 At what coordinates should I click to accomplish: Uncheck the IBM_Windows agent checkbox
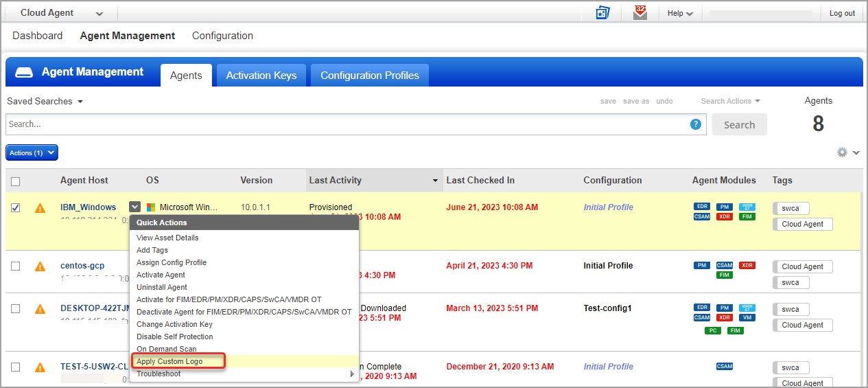(x=16, y=207)
